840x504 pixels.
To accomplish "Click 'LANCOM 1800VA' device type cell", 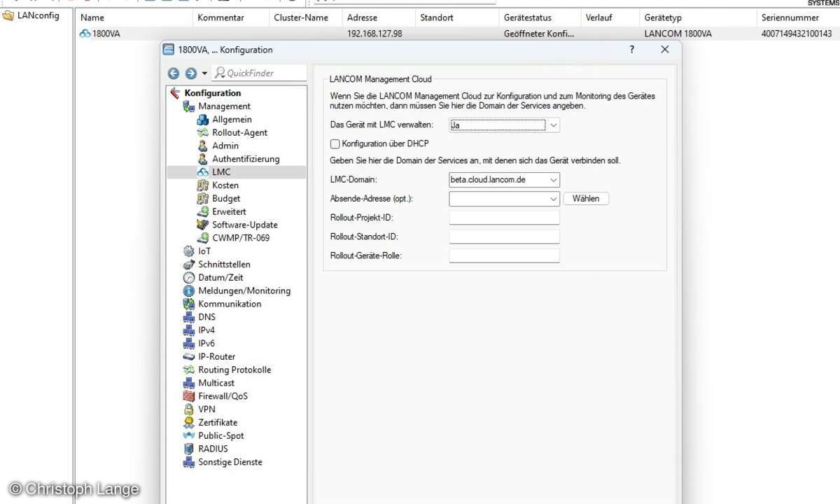I will pyautogui.click(x=678, y=34).
